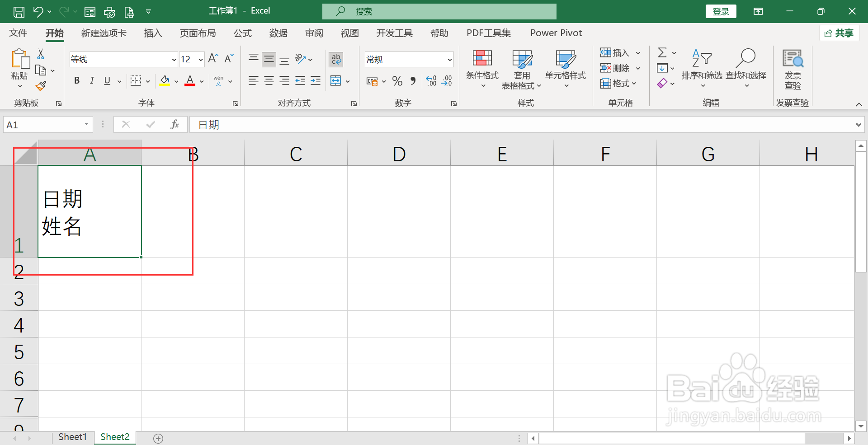Increase font size with larger A icon
This screenshot has height=445, width=868.
(x=213, y=59)
